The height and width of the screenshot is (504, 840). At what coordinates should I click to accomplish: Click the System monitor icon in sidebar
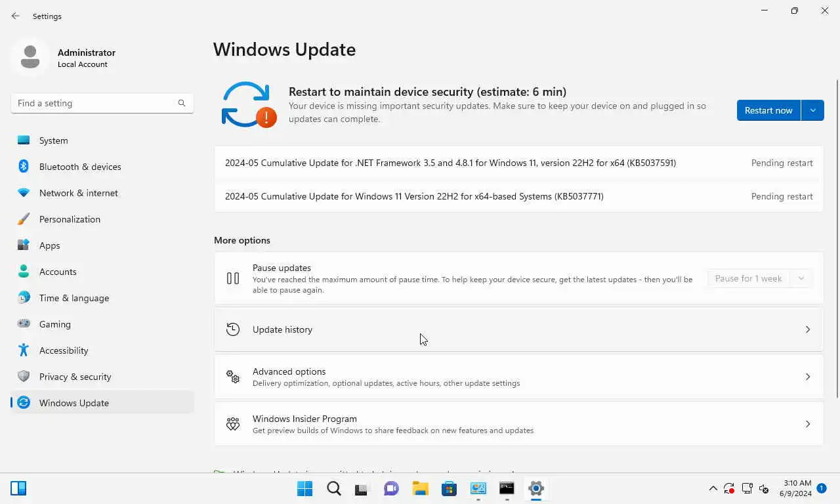click(24, 140)
